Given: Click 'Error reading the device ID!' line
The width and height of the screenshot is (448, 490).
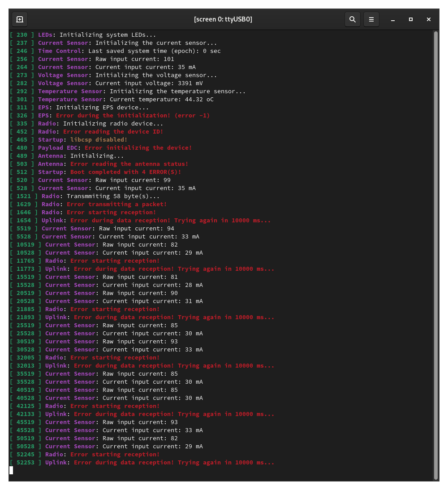Looking at the screenshot, I should click(x=86, y=132).
